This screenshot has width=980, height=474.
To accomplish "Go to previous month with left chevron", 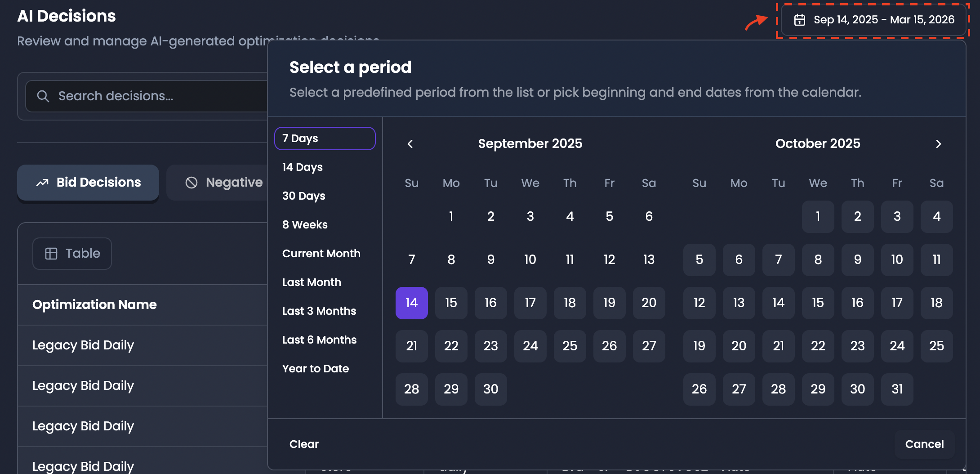I will 410,144.
